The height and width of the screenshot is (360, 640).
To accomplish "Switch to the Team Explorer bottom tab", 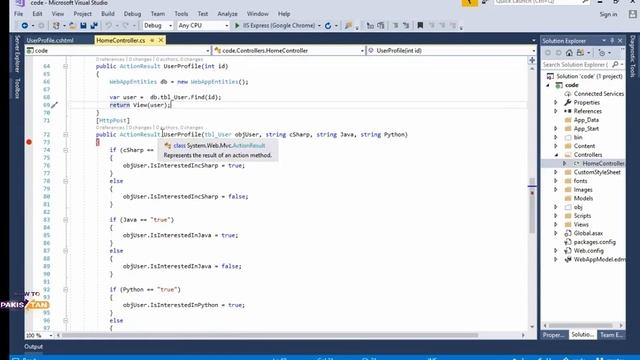I will [611, 335].
